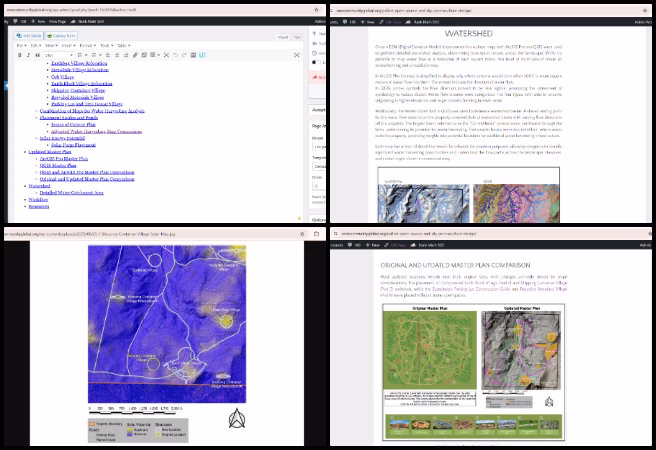Viewport: 656px width, 450px height.
Task: Click the Solar Farm Placement link
Action: tap(73, 145)
